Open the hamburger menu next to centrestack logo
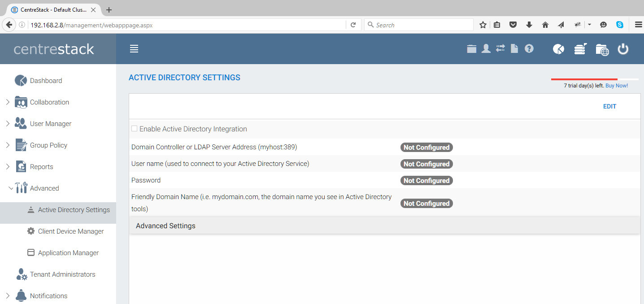Screen dimensions: 644x304 pyautogui.click(x=134, y=49)
